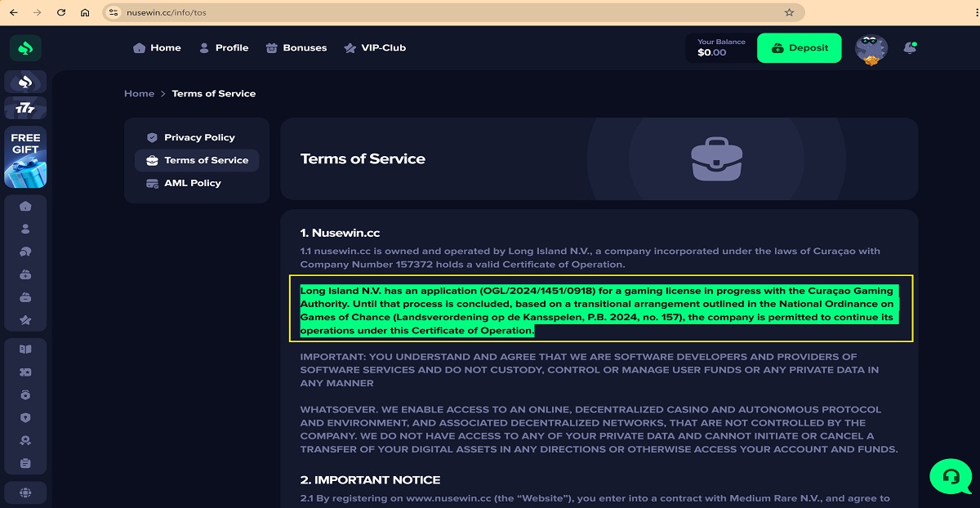Viewport: 980px width, 508px height.
Task: Select AML Policy in side menu
Action: (192, 184)
